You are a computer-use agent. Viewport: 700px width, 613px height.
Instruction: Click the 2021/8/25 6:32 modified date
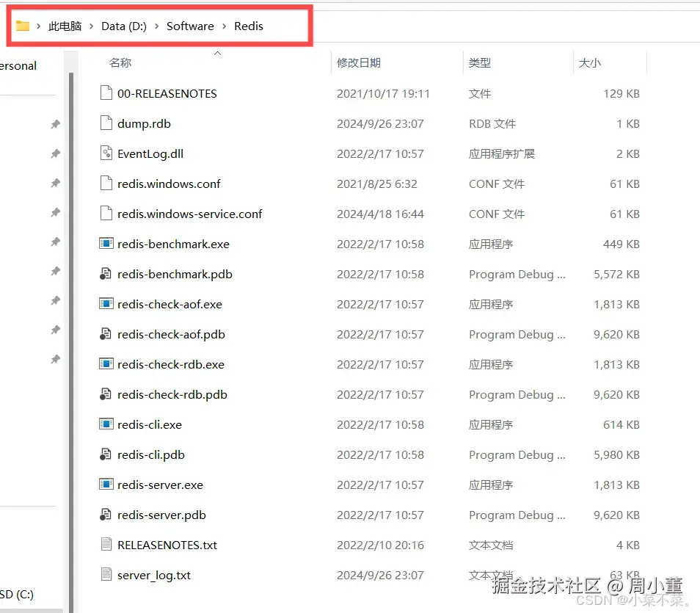[377, 184]
